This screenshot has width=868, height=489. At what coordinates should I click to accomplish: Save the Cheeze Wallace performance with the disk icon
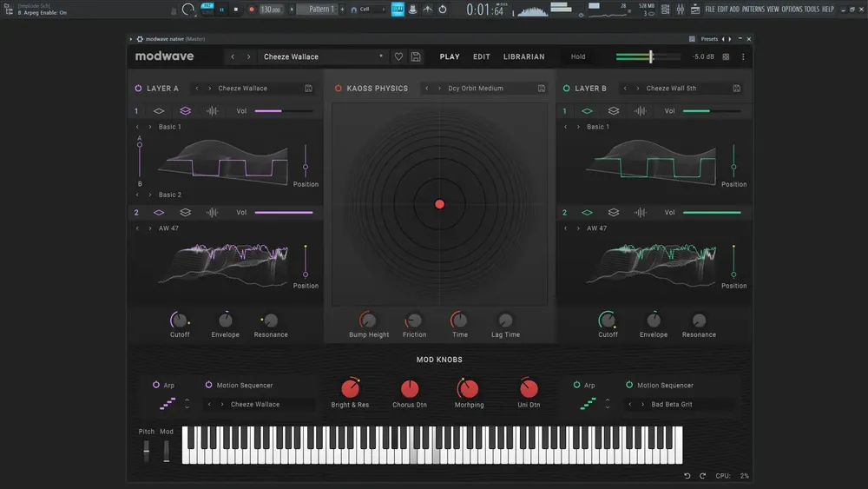416,56
